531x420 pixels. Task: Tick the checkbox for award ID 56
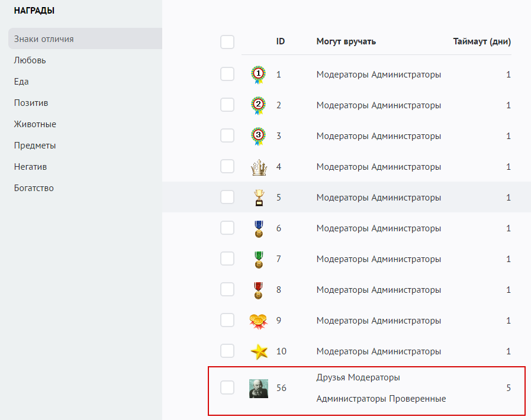click(x=227, y=388)
